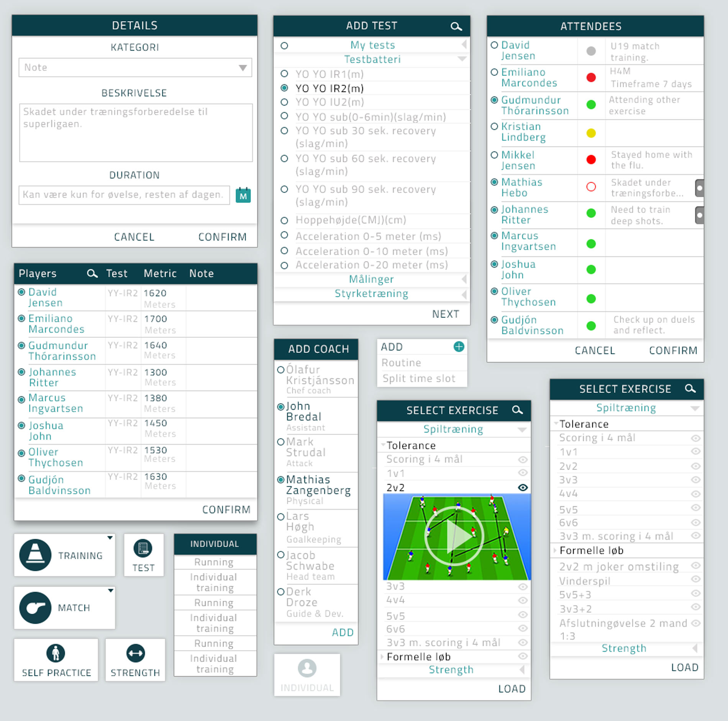The width and height of the screenshot is (728, 721).
Task: Select Hoppehøjde(CMJ)(cm) radio button
Action: (284, 221)
